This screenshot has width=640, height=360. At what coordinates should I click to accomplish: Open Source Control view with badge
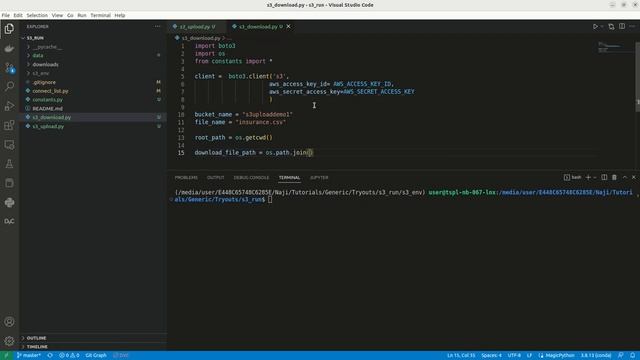(x=9, y=68)
